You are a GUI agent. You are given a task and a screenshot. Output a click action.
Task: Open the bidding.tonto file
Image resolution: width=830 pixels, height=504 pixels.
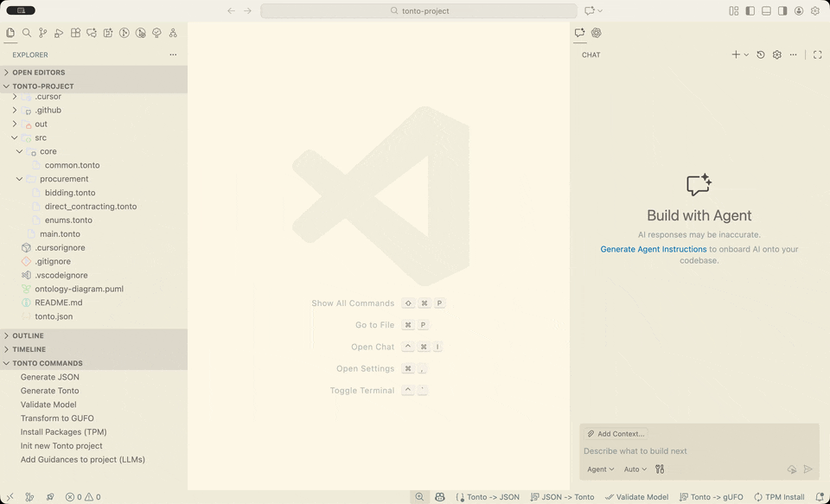(69, 192)
